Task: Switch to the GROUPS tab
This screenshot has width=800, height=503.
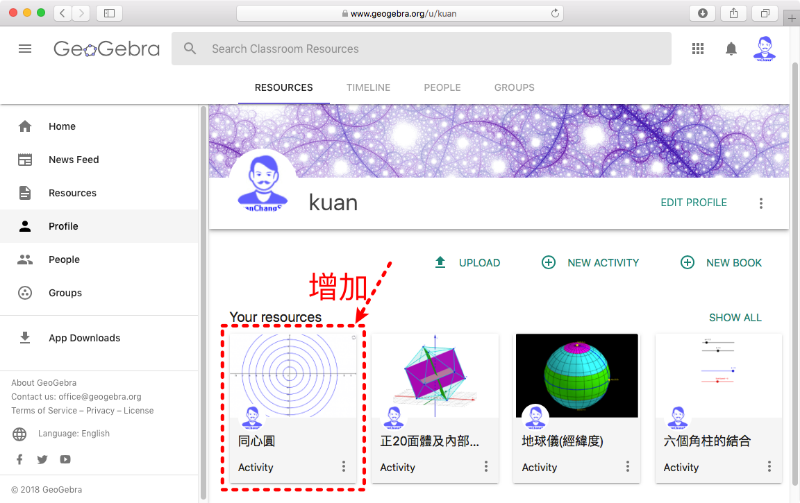Action: click(514, 88)
